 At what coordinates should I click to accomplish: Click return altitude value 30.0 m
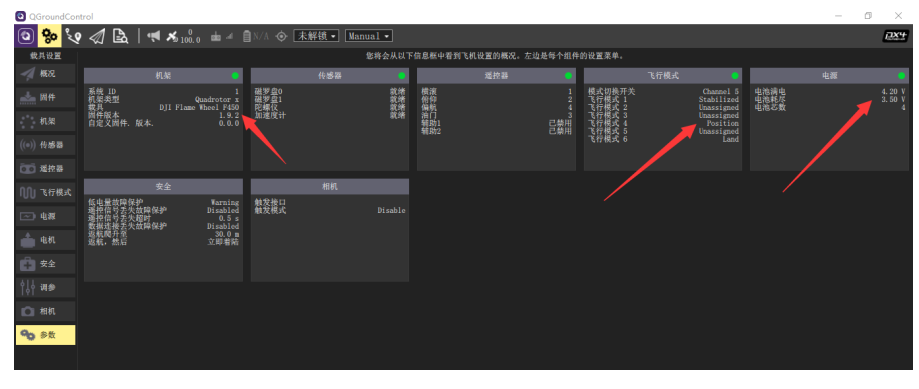click(227, 234)
